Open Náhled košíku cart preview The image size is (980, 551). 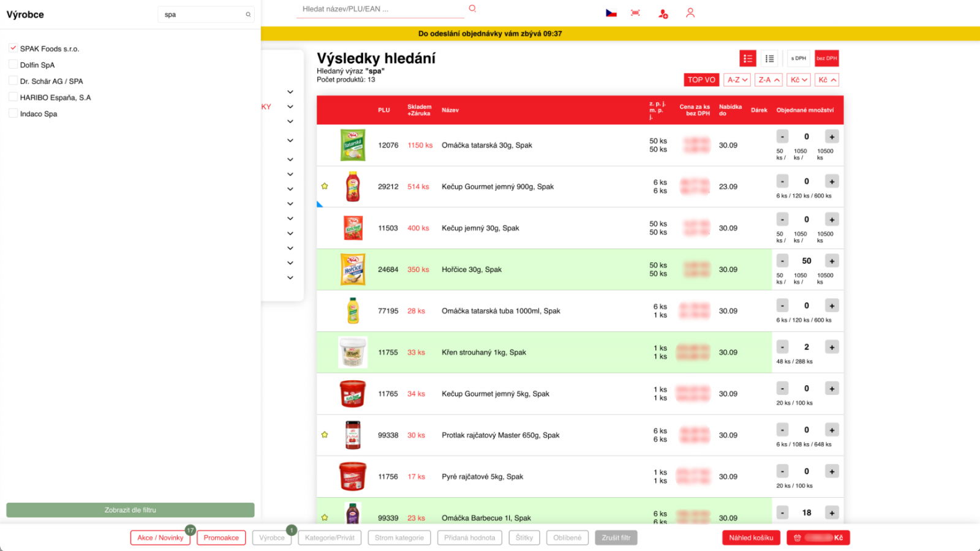coord(751,538)
